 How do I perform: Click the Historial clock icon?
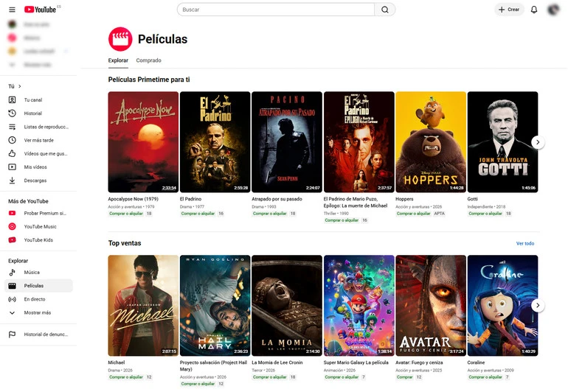point(12,113)
